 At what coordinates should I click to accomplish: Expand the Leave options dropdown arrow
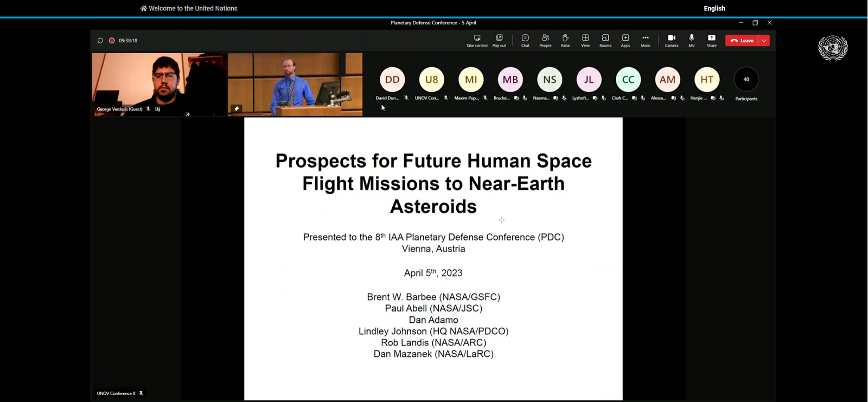coord(764,41)
